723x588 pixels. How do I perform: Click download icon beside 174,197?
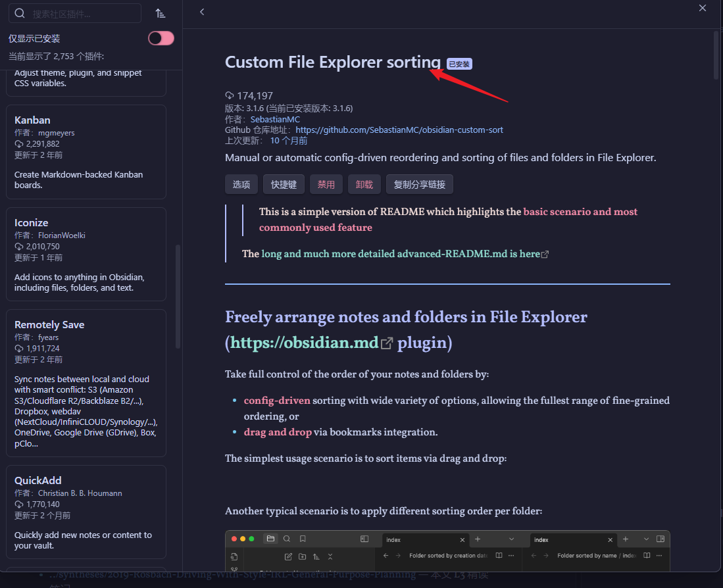tap(229, 95)
